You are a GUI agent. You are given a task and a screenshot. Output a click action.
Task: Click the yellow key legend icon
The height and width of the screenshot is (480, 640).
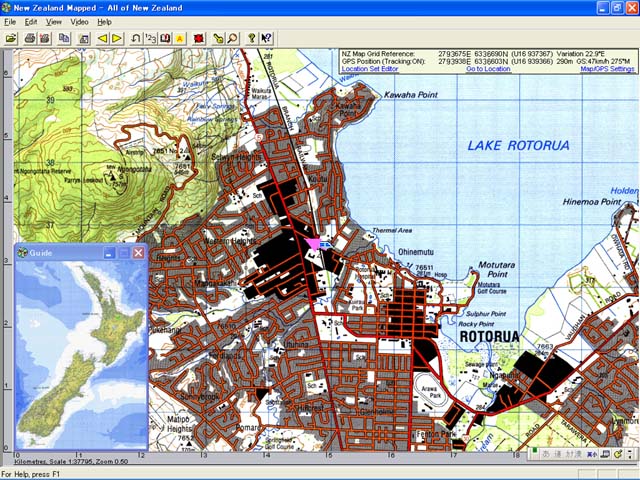(x=218, y=38)
